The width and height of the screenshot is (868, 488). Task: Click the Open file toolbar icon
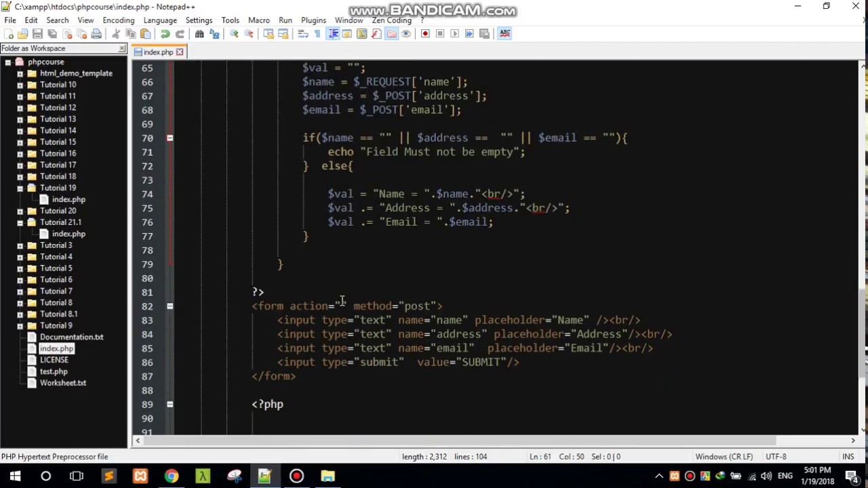(x=22, y=34)
